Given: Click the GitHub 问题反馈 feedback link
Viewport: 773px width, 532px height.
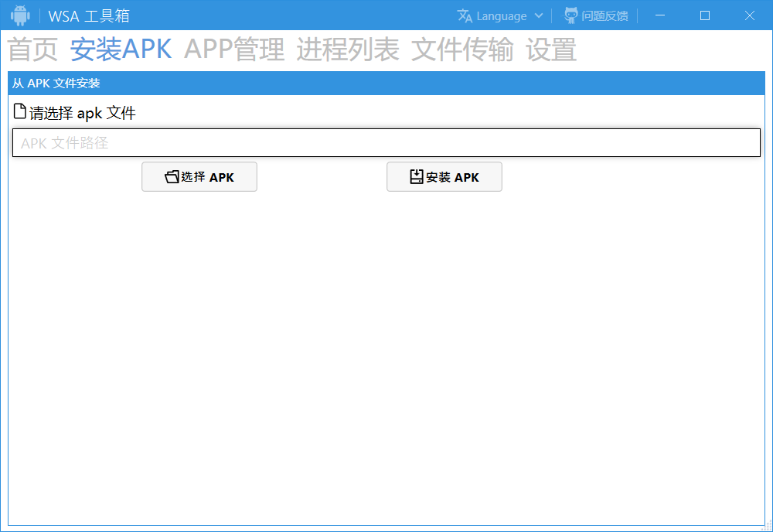Looking at the screenshot, I should (596, 15).
